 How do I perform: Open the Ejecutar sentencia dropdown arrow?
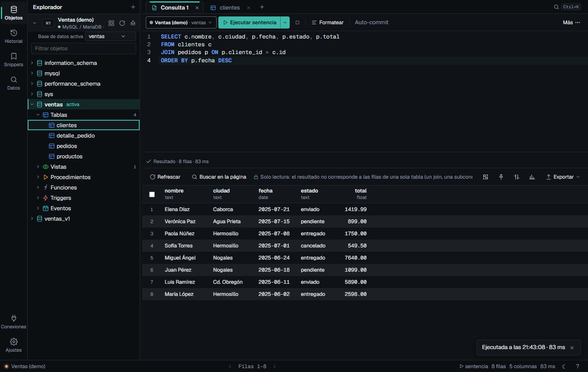(x=285, y=22)
